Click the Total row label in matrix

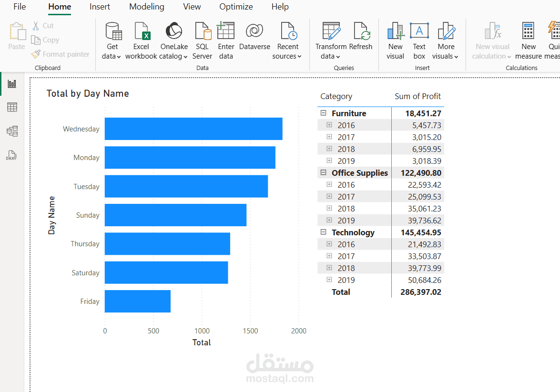[x=341, y=292]
